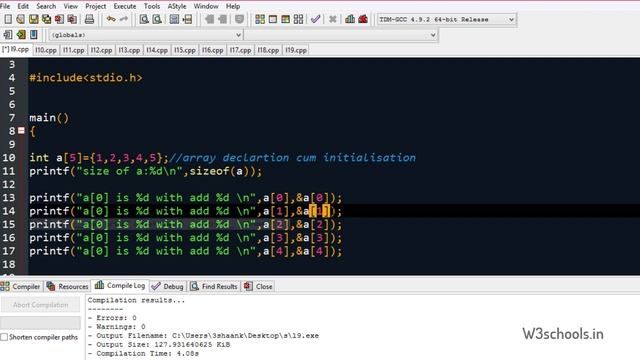This screenshot has width=640, height=360.
Task: Open the Compile Log tab
Action: click(x=120, y=286)
